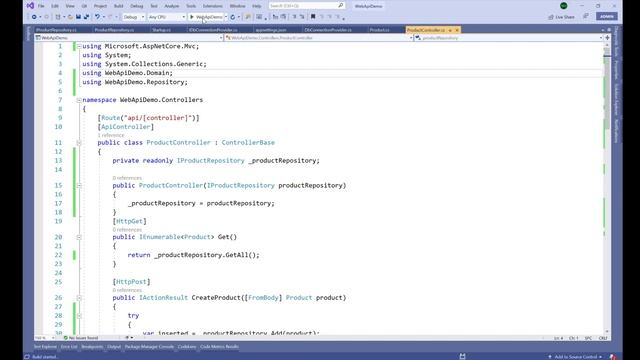The width and height of the screenshot is (640, 360).
Task: Show the open document list dropdown arrow
Action: point(602,30)
